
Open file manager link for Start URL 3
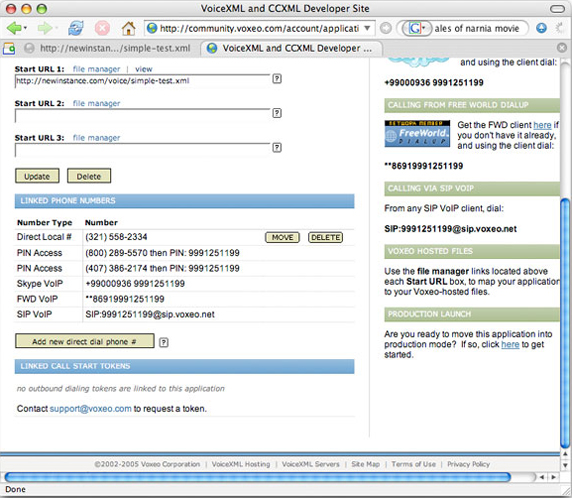pyautogui.click(x=96, y=138)
